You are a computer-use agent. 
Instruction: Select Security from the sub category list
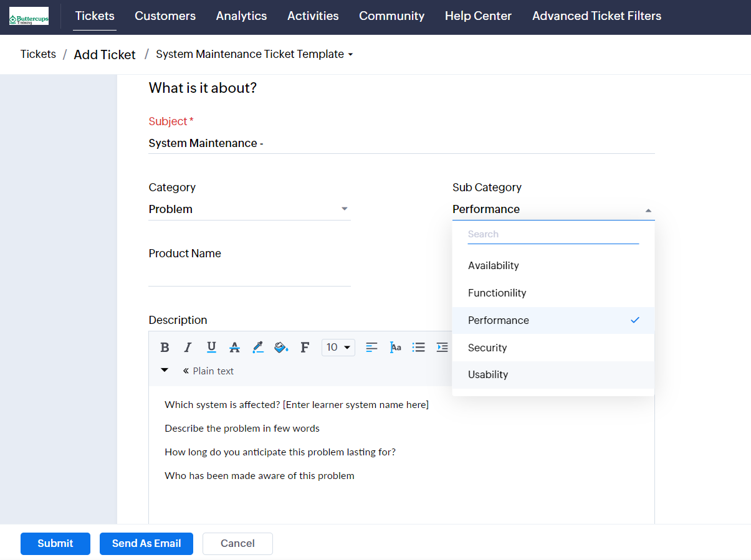pyautogui.click(x=487, y=348)
